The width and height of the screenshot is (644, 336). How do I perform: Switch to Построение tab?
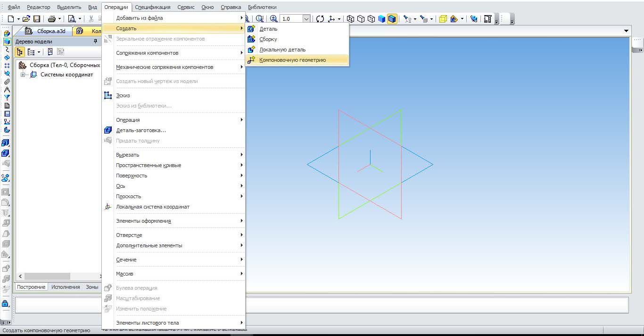click(x=31, y=287)
